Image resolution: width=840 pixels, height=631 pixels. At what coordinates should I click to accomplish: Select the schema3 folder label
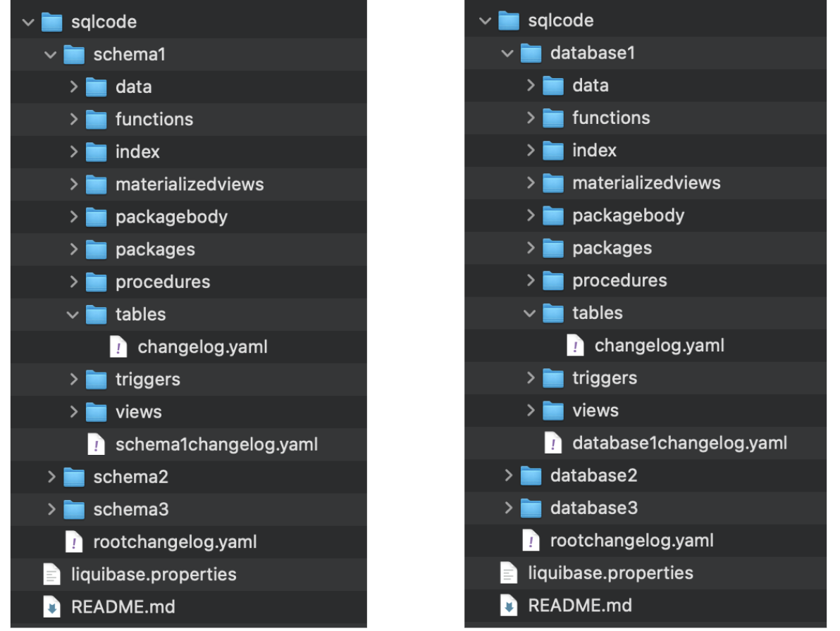tap(131, 509)
